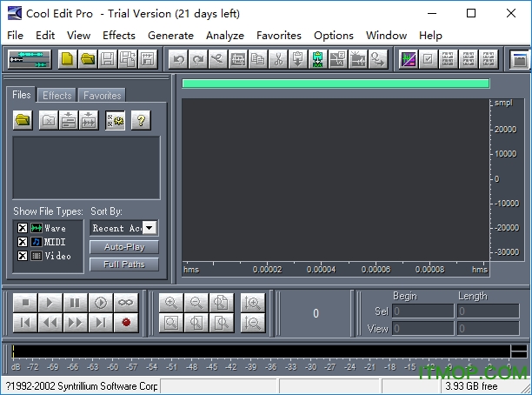
Task: Open the Help menu
Action: tap(430, 36)
